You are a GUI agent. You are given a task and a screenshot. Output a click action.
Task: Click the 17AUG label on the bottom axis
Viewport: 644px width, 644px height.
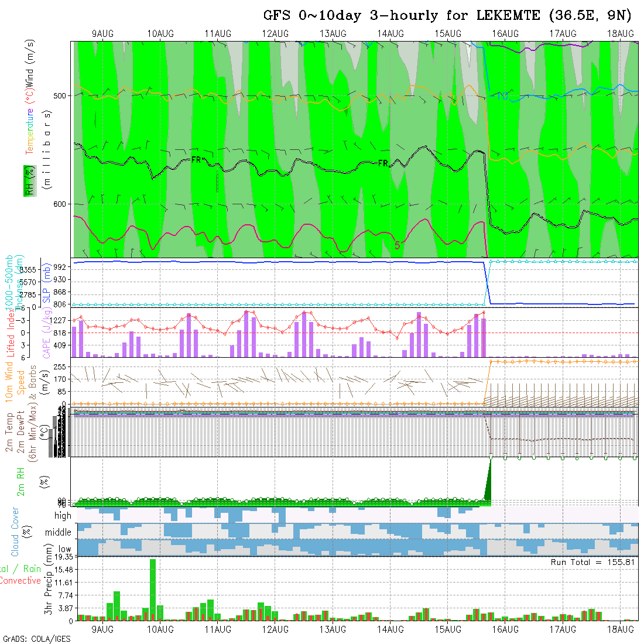click(563, 629)
